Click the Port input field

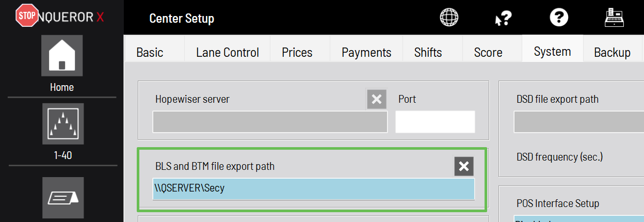pos(435,122)
